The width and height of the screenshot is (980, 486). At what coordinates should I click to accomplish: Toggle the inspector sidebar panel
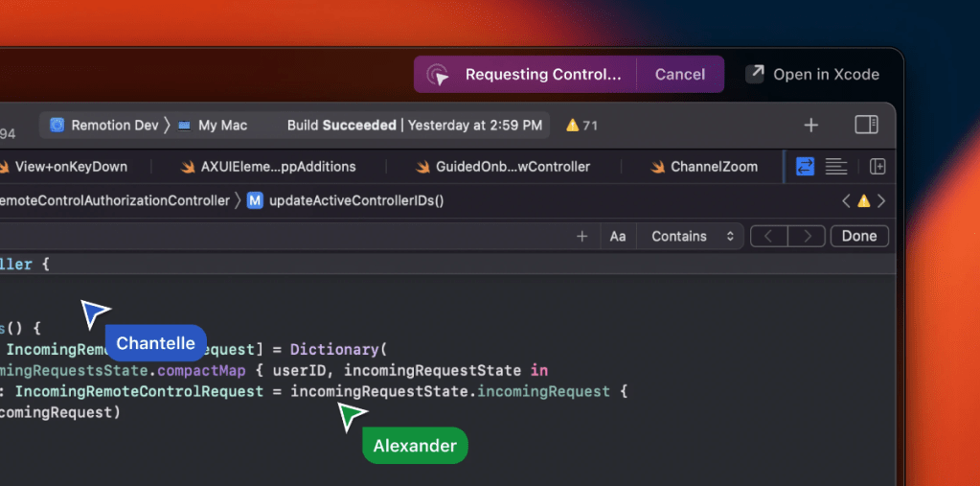pos(866,126)
